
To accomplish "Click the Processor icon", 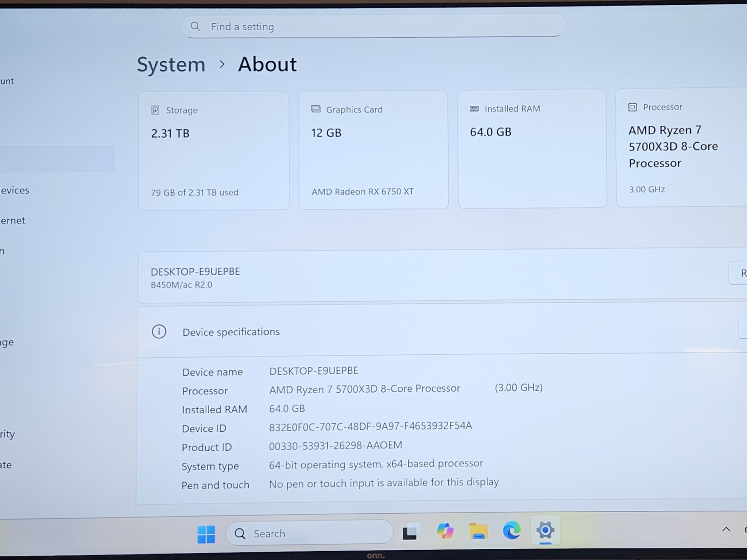I will click(633, 107).
